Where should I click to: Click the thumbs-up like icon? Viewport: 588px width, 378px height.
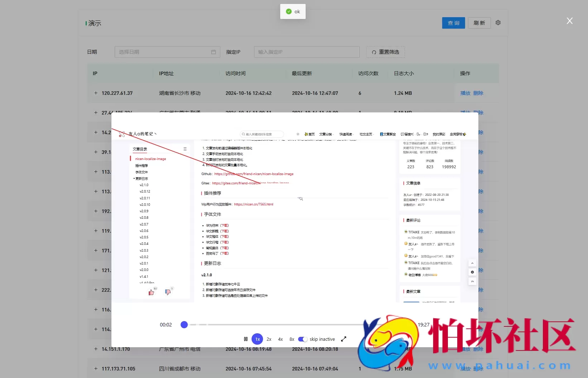click(151, 292)
